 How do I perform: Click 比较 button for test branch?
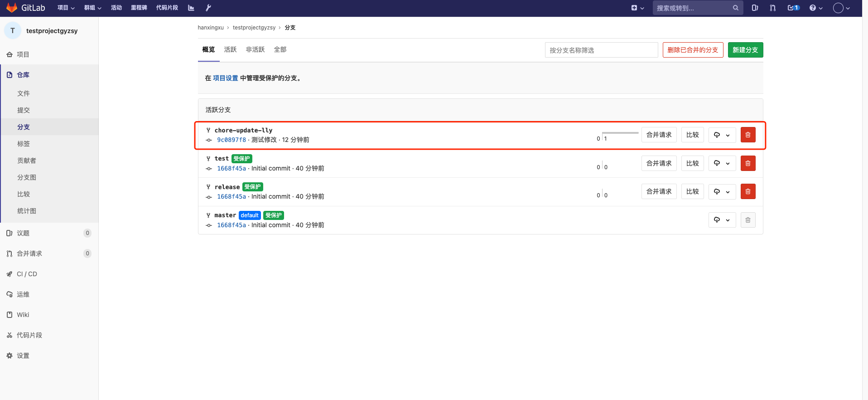click(693, 163)
